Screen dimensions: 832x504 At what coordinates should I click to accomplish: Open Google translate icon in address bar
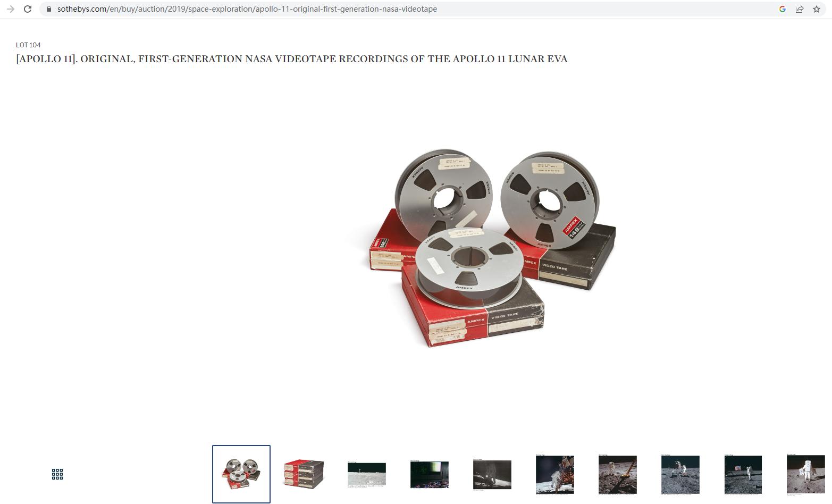[783, 9]
